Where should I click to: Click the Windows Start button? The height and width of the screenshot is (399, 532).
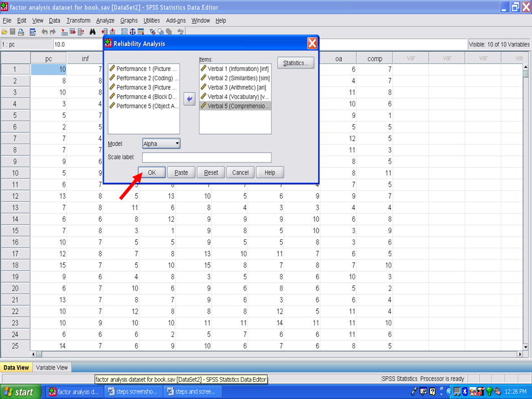[x=19, y=392]
